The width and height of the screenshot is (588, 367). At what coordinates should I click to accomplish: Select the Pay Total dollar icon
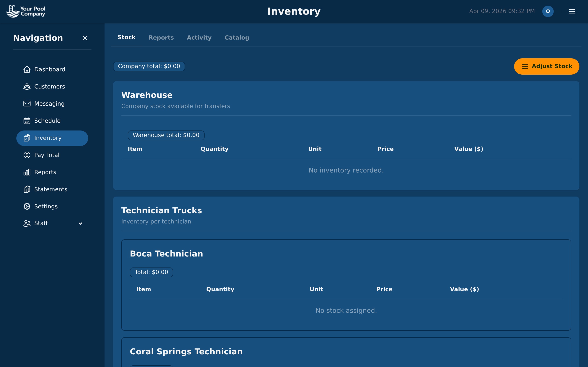tap(27, 155)
